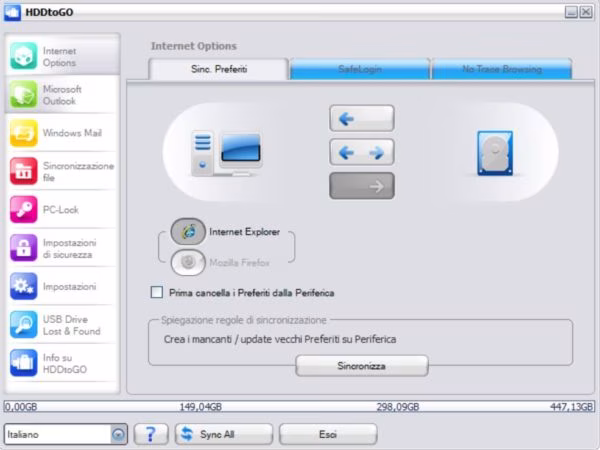The height and width of the screenshot is (450, 600).
Task: Click the 0,00GB capacity label
Action: 21,407
